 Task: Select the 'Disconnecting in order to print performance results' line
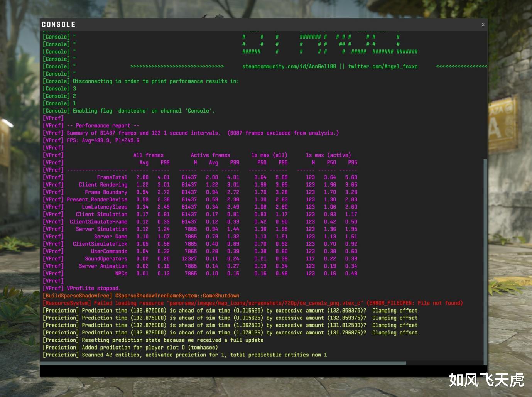tap(141, 81)
